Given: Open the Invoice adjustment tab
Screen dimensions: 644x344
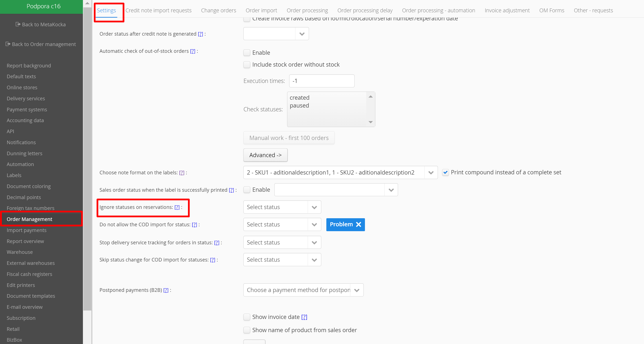Looking at the screenshot, I should coord(507,11).
